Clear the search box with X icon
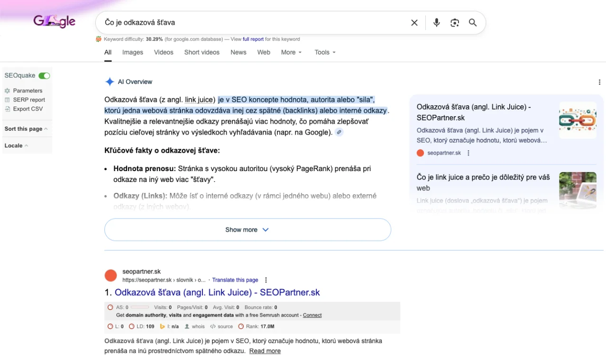Viewport: 606px width, 364px height. (414, 23)
